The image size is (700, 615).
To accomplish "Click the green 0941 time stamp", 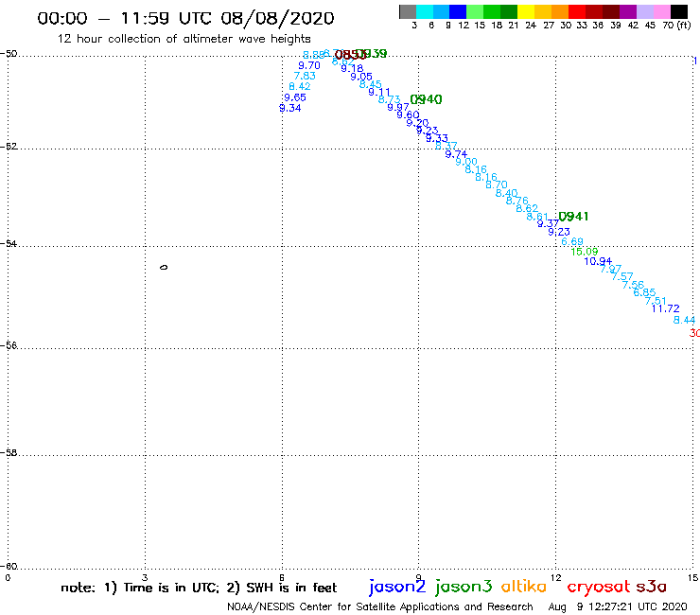I will pyautogui.click(x=573, y=217).
